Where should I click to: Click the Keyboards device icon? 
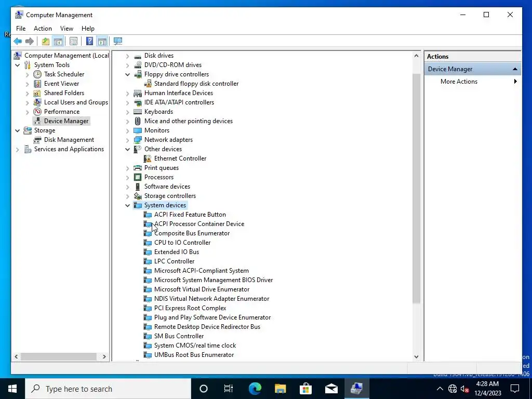[137, 112]
